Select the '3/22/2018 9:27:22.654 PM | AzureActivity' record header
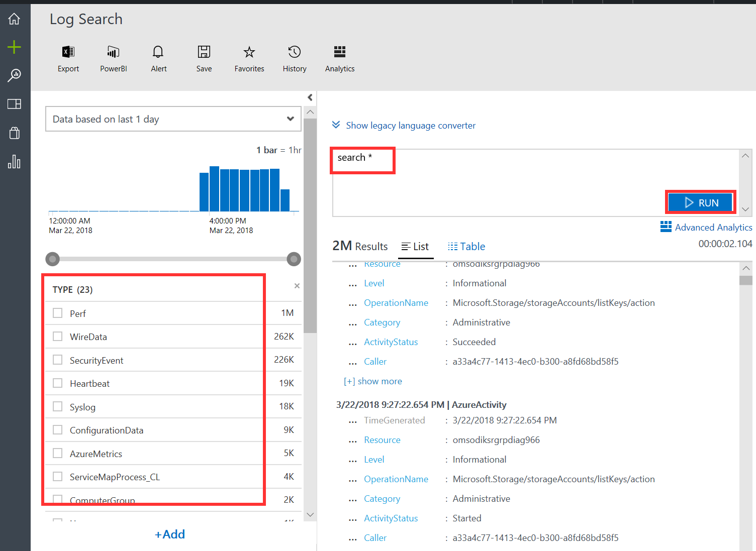The height and width of the screenshot is (551, 756). (x=421, y=405)
